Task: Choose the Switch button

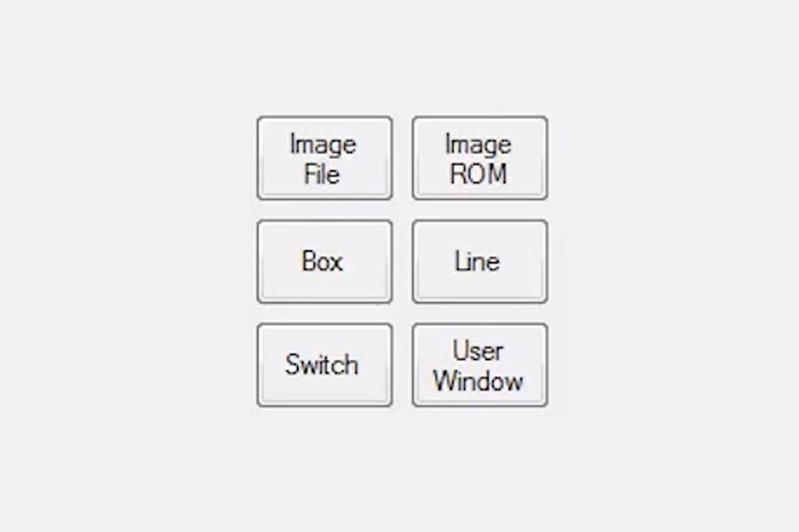Action: [324, 365]
